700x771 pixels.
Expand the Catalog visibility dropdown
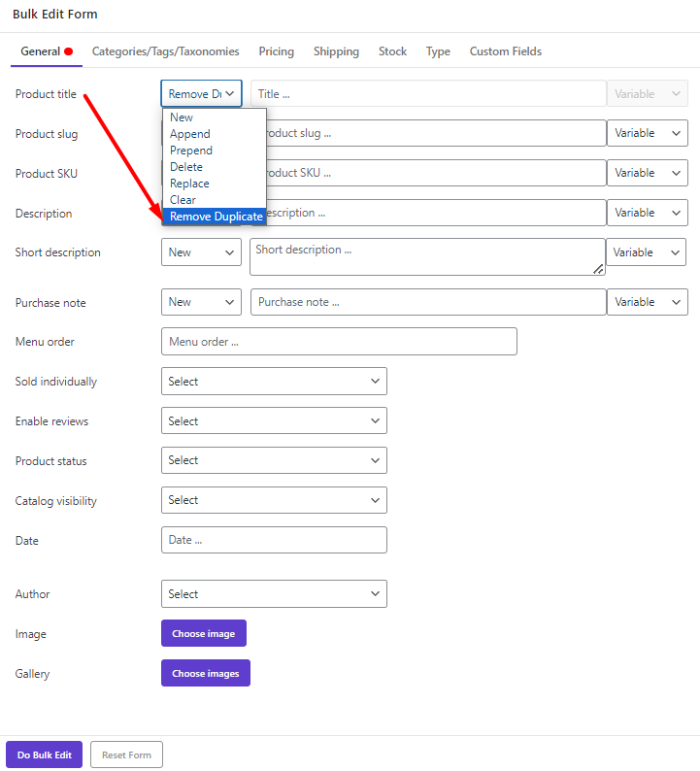point(274,500)
